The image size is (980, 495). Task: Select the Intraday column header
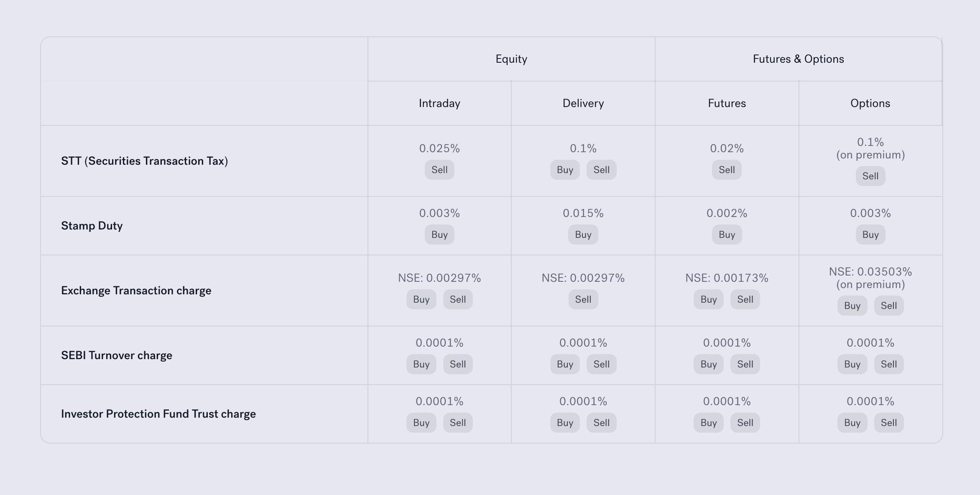(439, 103)
